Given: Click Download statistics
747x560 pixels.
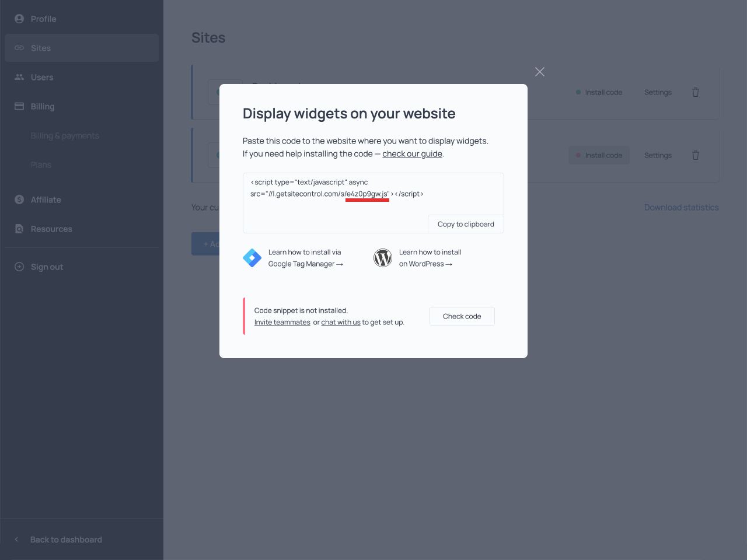Looking at the screenshot, I should click(x=682, y=207).
